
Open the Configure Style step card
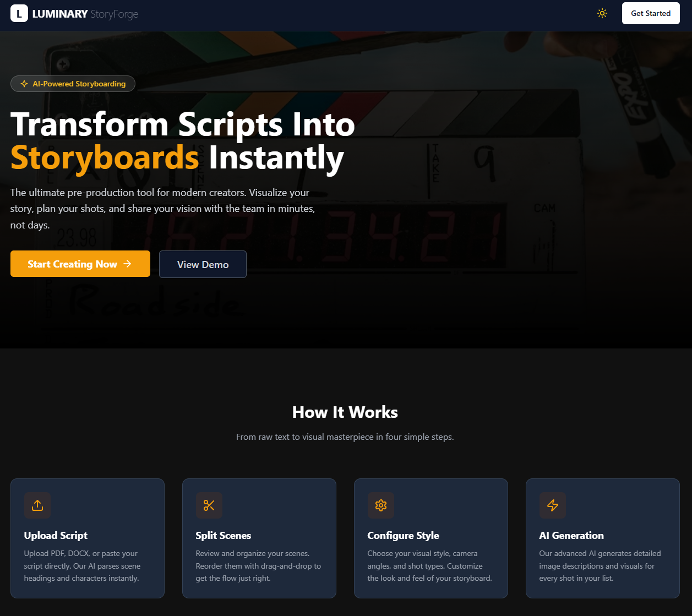(x=431, y=538)
